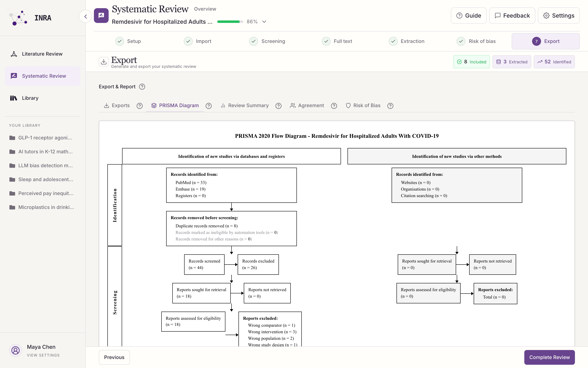Click 'Duplicate records removed (n = 8)' text
Image resolution: width=588 pixels, height=368 pixels.
(207, 226)
